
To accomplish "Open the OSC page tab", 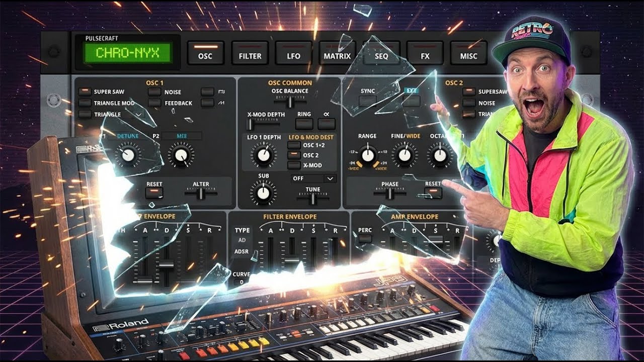I will coord(205,53).
